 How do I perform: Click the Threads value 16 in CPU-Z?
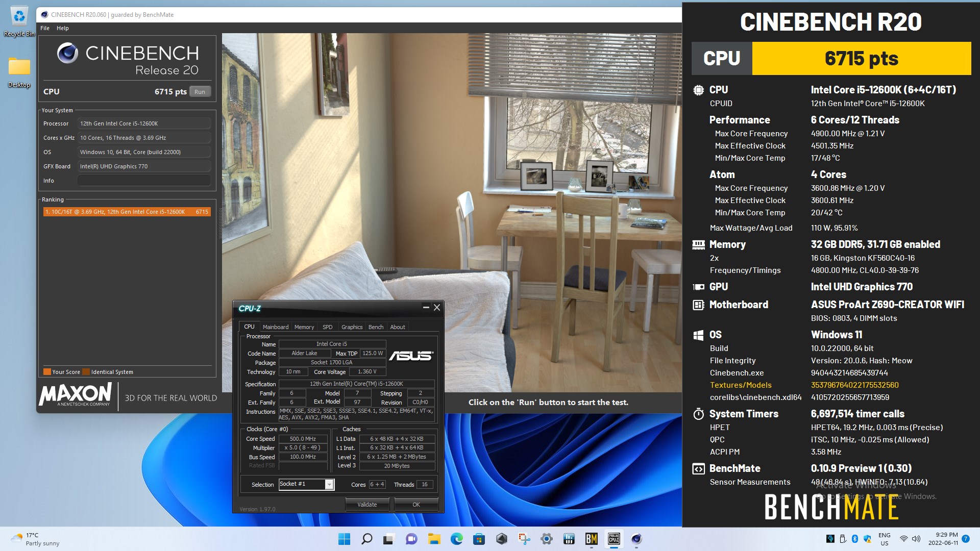[x=425, y=484]
